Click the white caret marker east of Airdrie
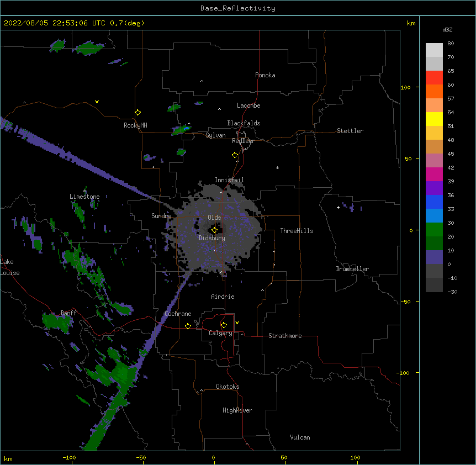476x465 pixels. click(x=263, y=290)
